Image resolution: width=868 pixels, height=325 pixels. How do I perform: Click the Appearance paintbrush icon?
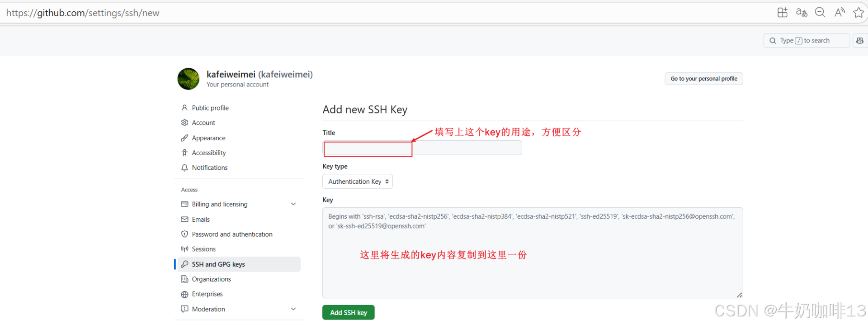(x=184, y=138)
